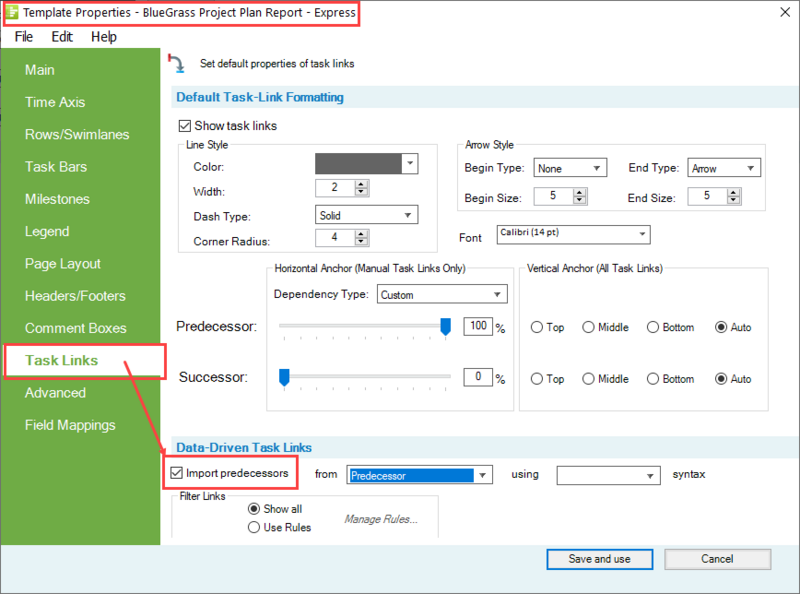
Task: Select the Task Links tab
Action: point(62,360)
